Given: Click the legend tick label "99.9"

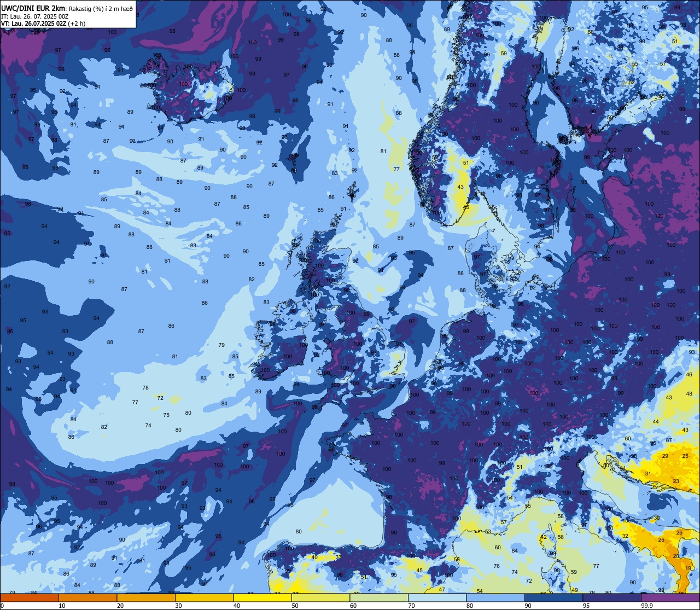Looking at the screenshot, I should point(647,606).
